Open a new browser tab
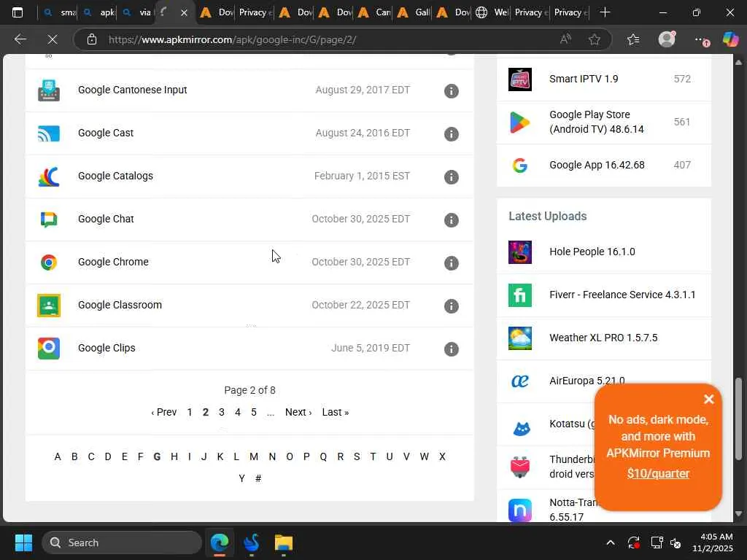The width and height of the screenshot is (747, 560). tap(605, 12)
